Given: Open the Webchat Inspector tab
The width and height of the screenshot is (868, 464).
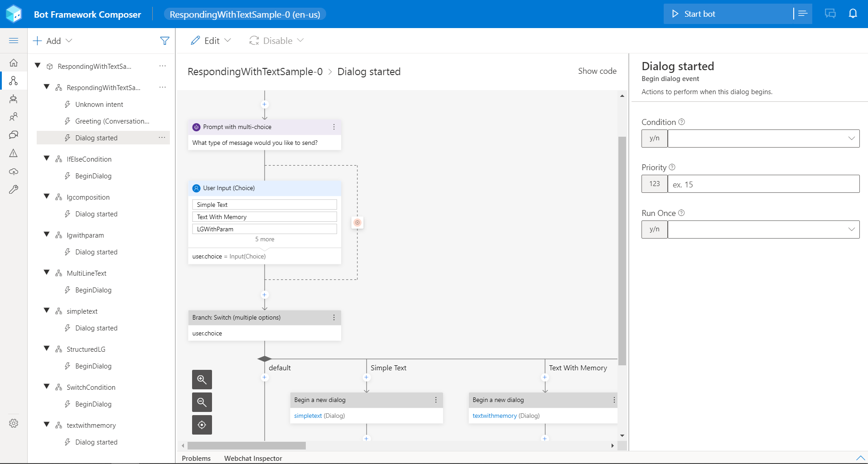Looking at the screenshot, I should tap(253, 458).
